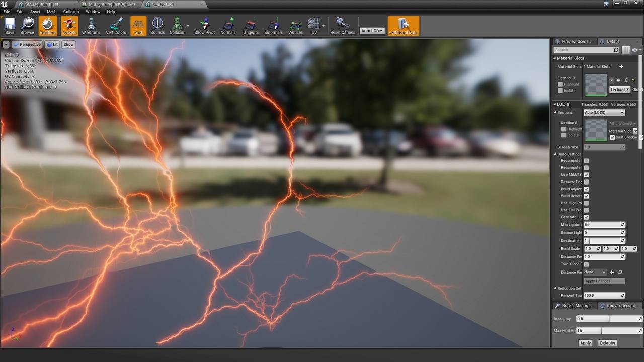Screen dimensions: 644x362
Task: Toggle Normals visualization
Action: 228,26
